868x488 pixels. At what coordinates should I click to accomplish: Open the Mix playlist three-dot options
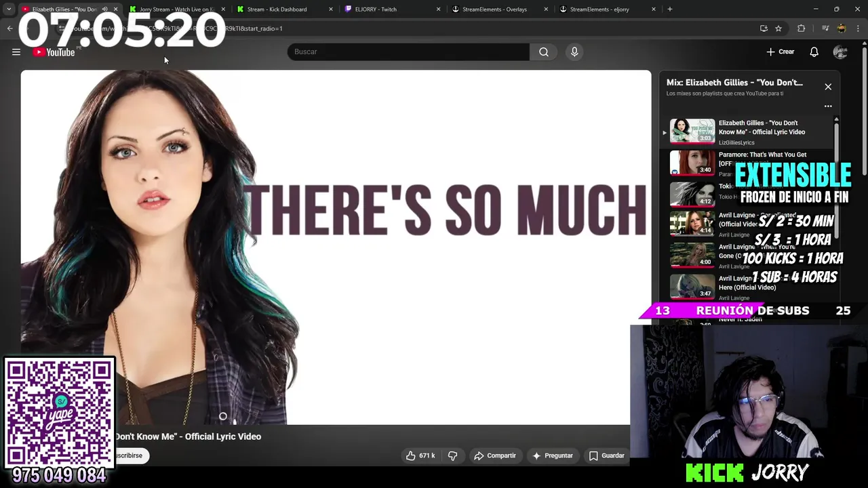828,106
